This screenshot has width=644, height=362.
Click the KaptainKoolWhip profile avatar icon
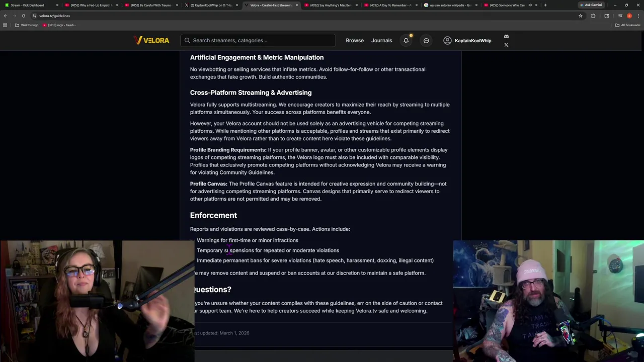[447, 40]
